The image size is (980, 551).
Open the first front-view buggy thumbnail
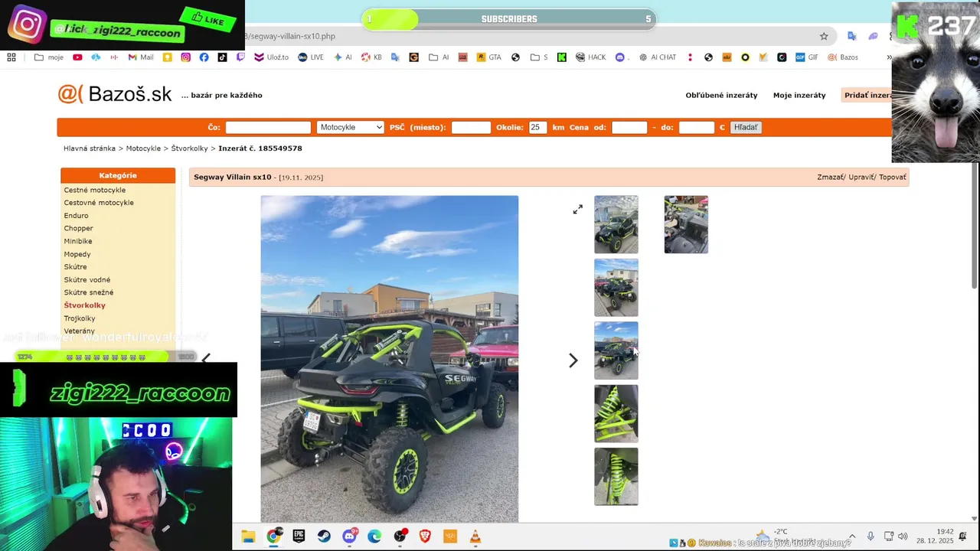616,224
